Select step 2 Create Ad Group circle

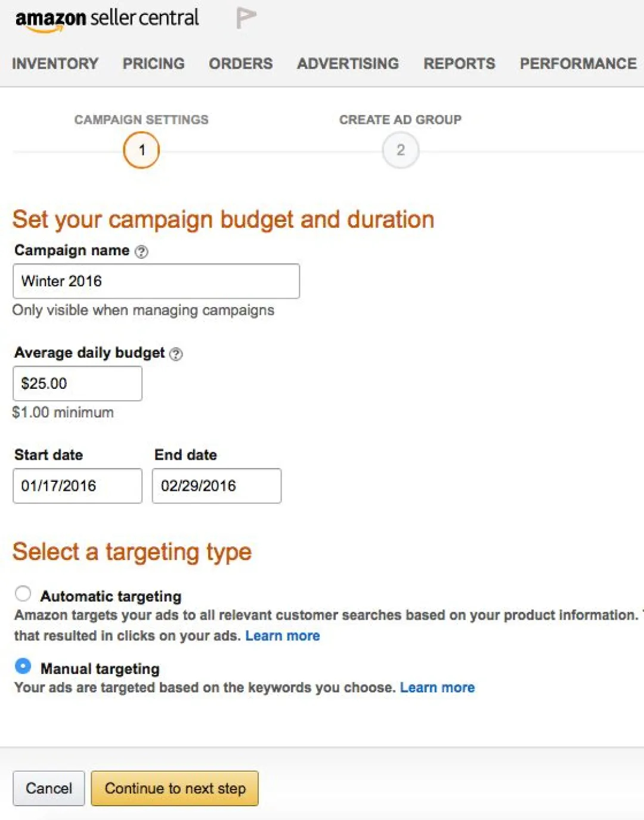(400, 150)
